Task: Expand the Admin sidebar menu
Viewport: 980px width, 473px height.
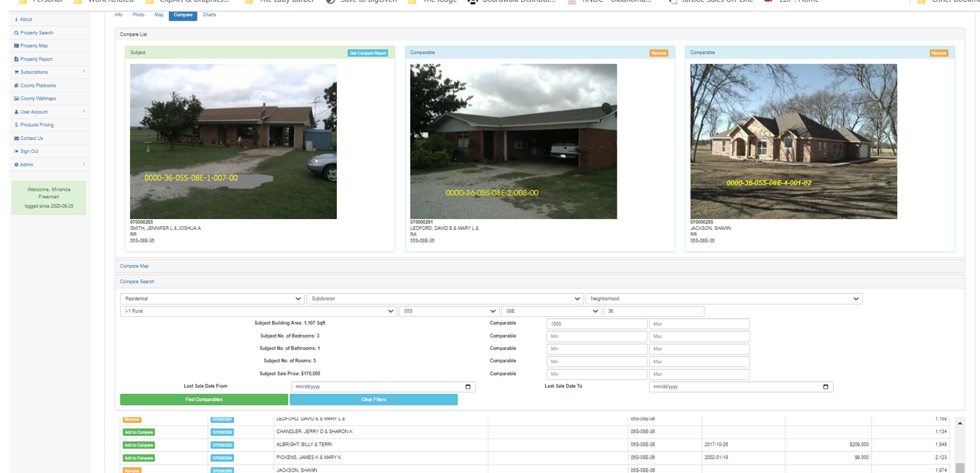Action: (49, 165)
